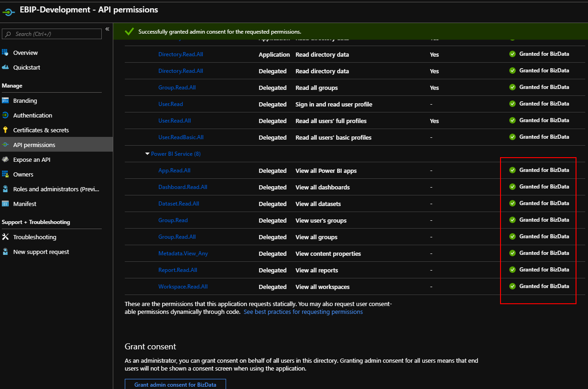
Task: Open Troubleshooting in the sidebar
Action: click(35, 237)
